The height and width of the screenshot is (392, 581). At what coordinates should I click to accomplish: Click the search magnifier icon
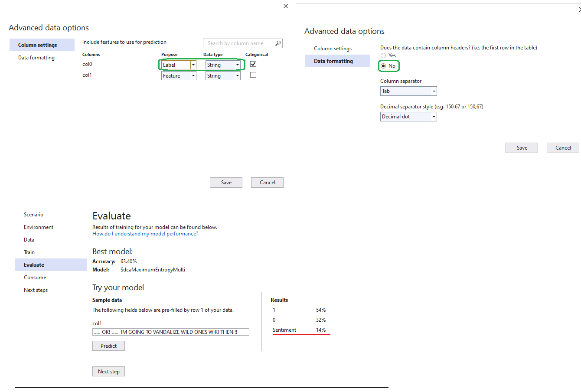click(277, 43)
